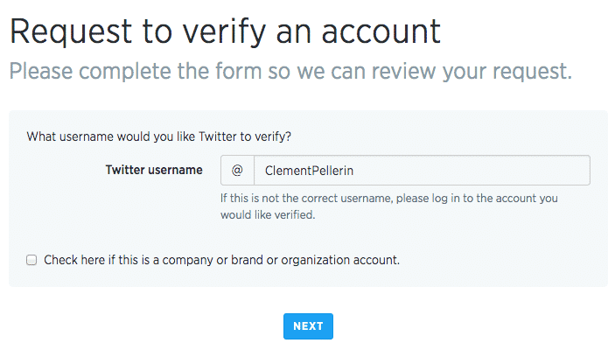This screenshot has height=364, width=615.
Task: Click the blue NEXT button
Action: pyautogui.click(x=308, y=326)
